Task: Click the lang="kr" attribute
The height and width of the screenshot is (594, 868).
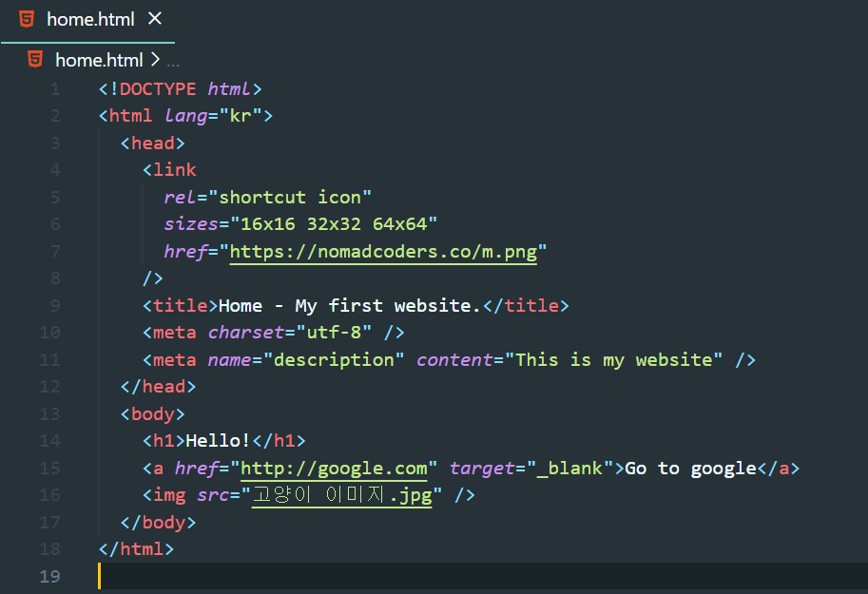Action: pos(213,116)
